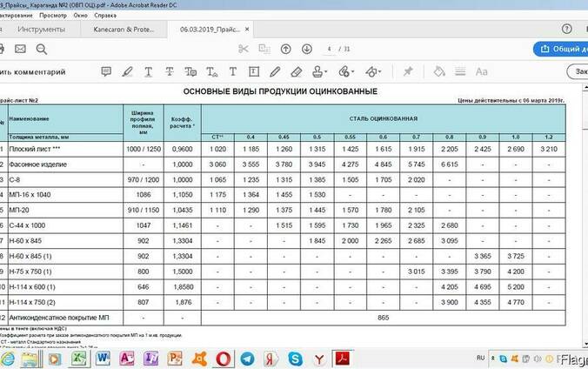Go to the next page arrow
588x369 pixels.
pos(307,49)
